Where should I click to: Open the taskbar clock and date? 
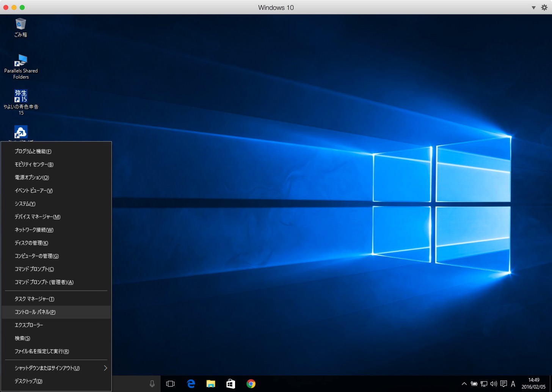tap(533, 383)
